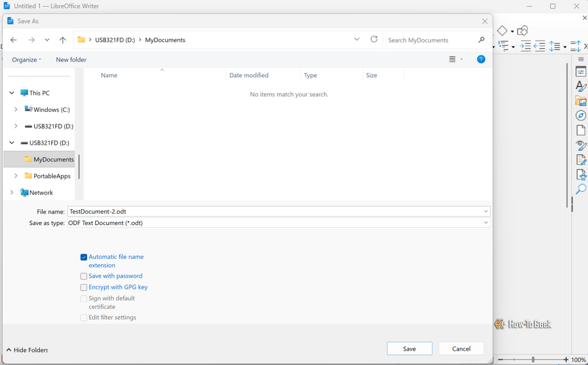Image resolution: width=588 pixels, height=365 pixels.
Task: Expand the Network tree node
Action: [x=12, y=193]
